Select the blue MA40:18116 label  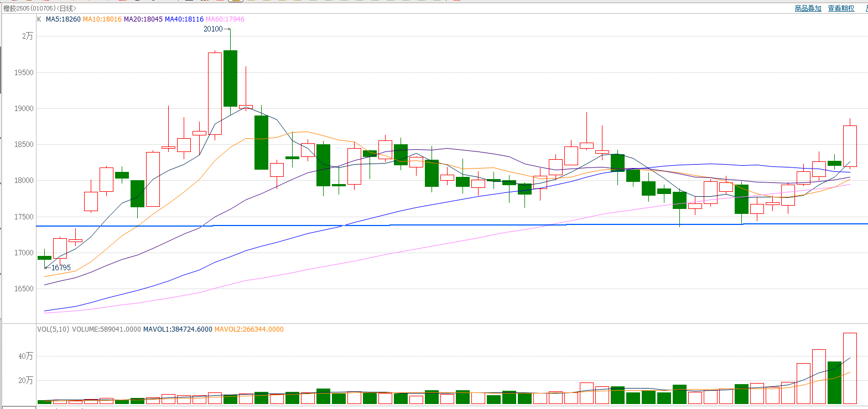pyautogui.click(x=184, y=19)
